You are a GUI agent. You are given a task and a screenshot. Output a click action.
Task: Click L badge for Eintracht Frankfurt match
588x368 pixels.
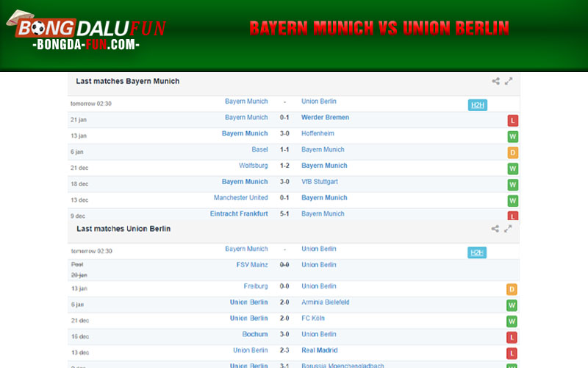tap(512, 216)
